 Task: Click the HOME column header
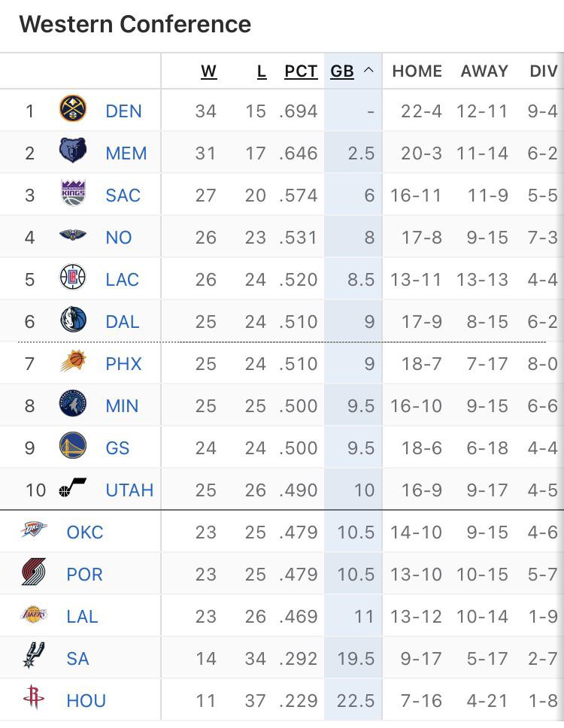[416, 71]
